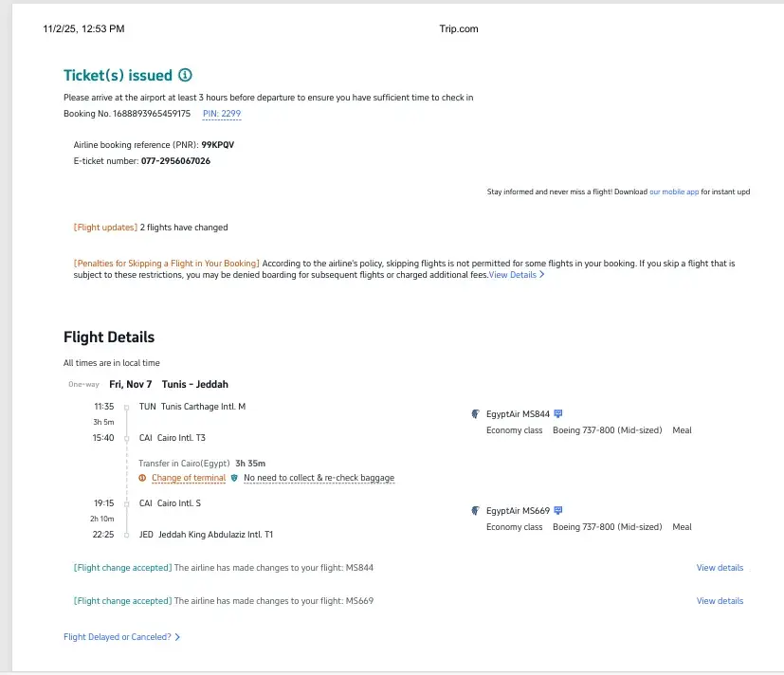Click the EgyptAir logo next to MS669
The height and width of the screenshot is (675, 784).
[476, 510]
